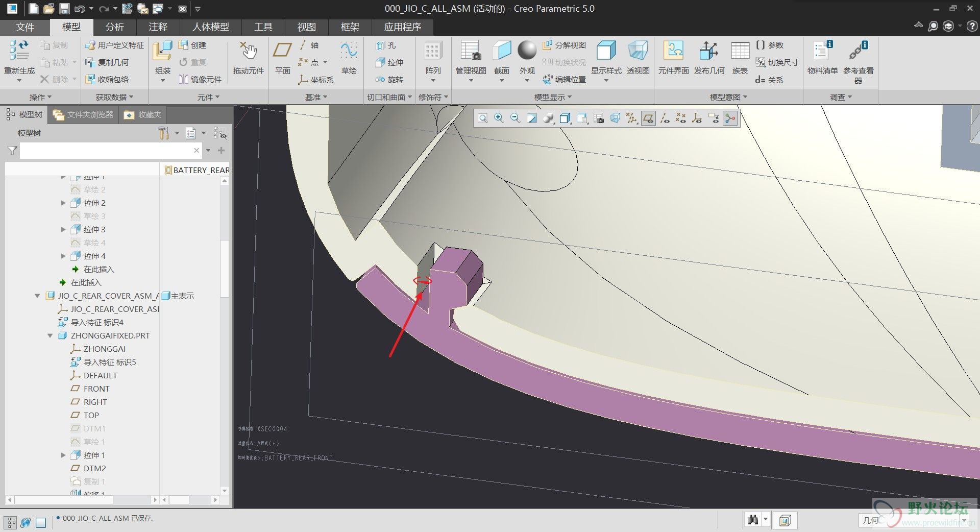Expand the 拉伸 4 feature node
The width and height of the screenshot is (980, 532).
click(x=63, y=256)
